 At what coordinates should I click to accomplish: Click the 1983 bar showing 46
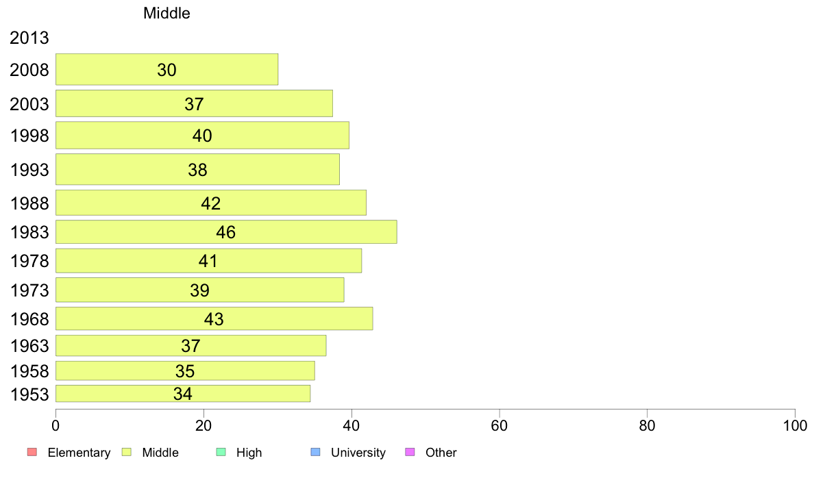click(226, 231)
